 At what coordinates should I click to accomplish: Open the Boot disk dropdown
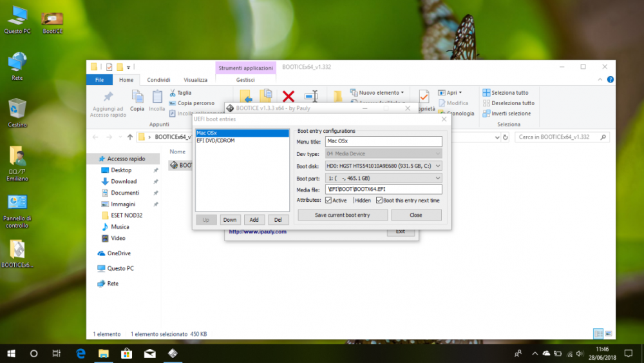(x=438, y=166)
